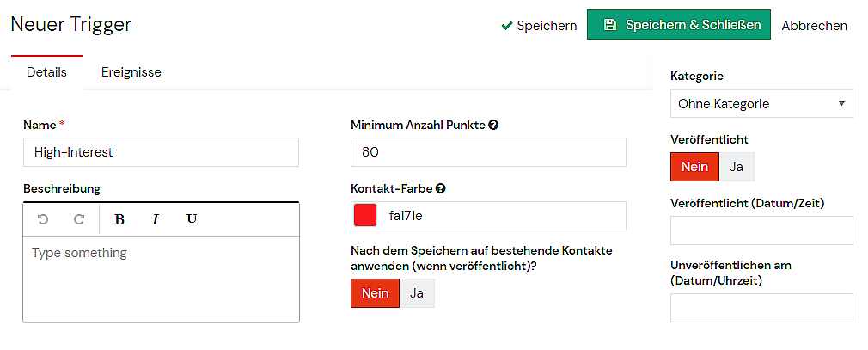Image resolution: width=868 pixels, height=350 pixels.
Task: Click the Speichern checkmark button
Action: 539,26
